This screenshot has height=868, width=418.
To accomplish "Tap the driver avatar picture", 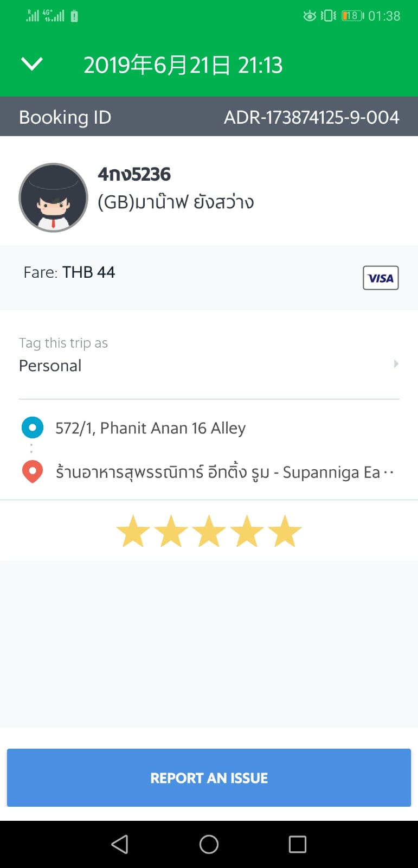I will pyautogui.click(x=53, y=198).
